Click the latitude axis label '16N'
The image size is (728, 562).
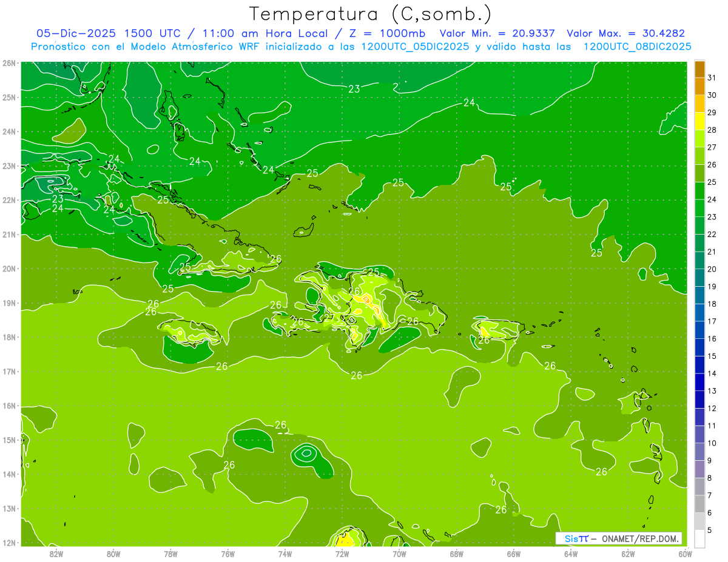8,406
